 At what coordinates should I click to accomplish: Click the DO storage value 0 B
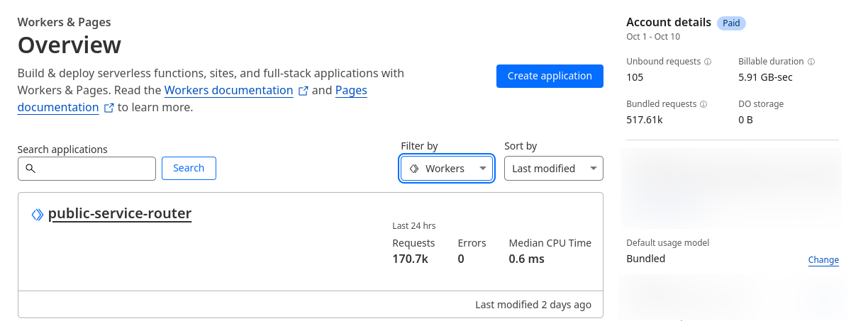click(x=745, y=120)
